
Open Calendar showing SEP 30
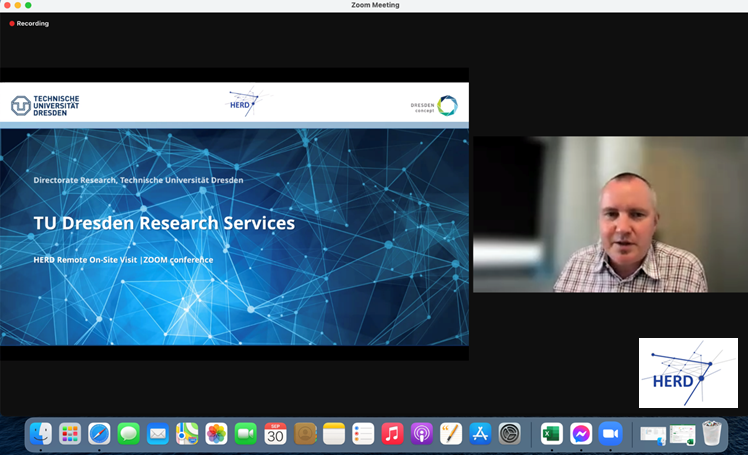click(275, 434)
